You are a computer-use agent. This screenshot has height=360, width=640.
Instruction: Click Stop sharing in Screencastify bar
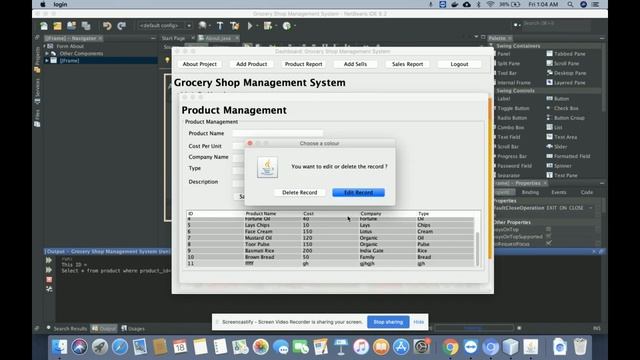coord(388,322)
